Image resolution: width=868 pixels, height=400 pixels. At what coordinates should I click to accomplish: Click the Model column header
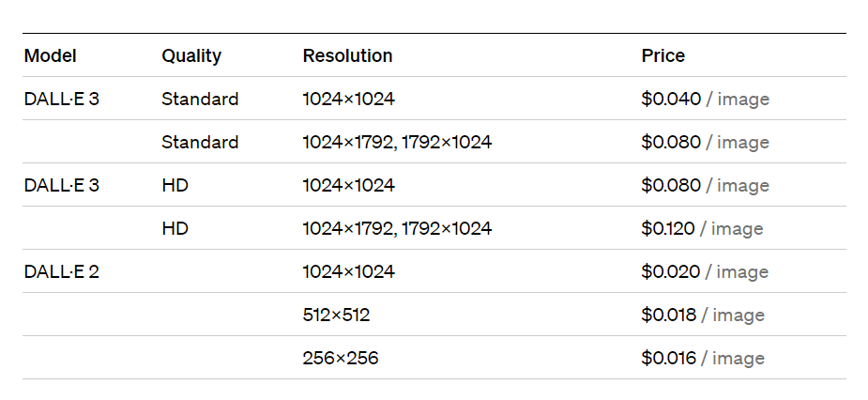[51, 55]
